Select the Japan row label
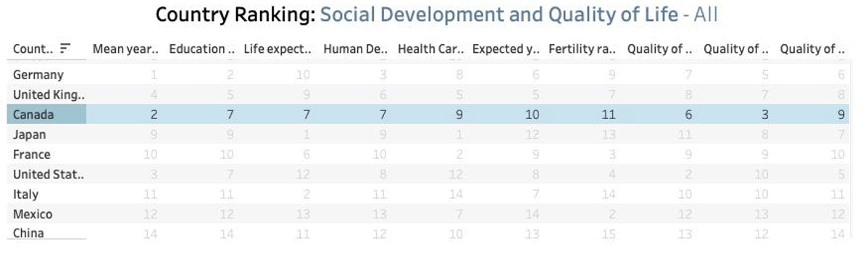This screenshot has width=868, height=267. coord(29,135)
